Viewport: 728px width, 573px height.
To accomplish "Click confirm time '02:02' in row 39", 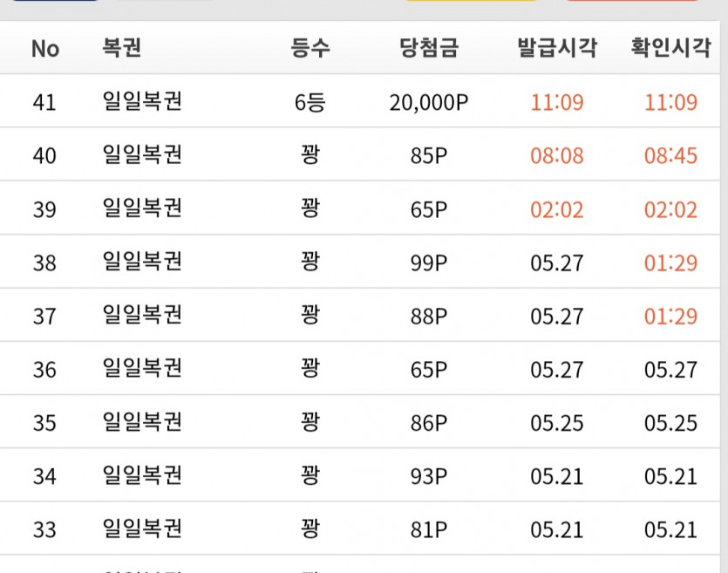I will point(670,209).
